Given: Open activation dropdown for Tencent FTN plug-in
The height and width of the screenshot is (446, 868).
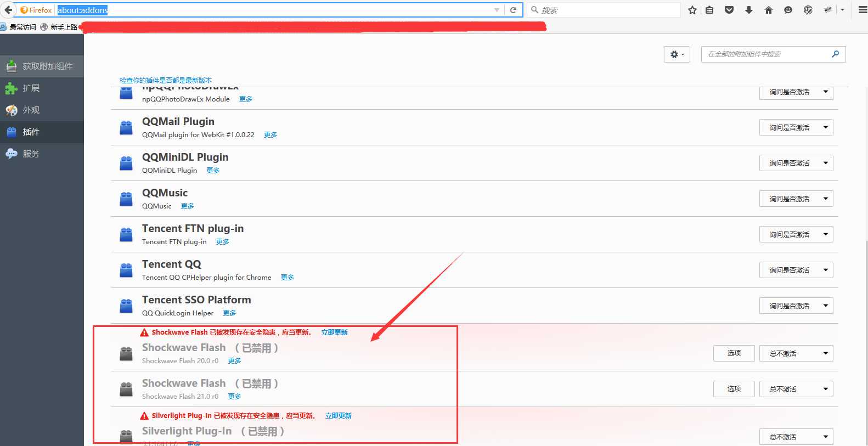Looking at the screenshot, I should coord(796,234).
